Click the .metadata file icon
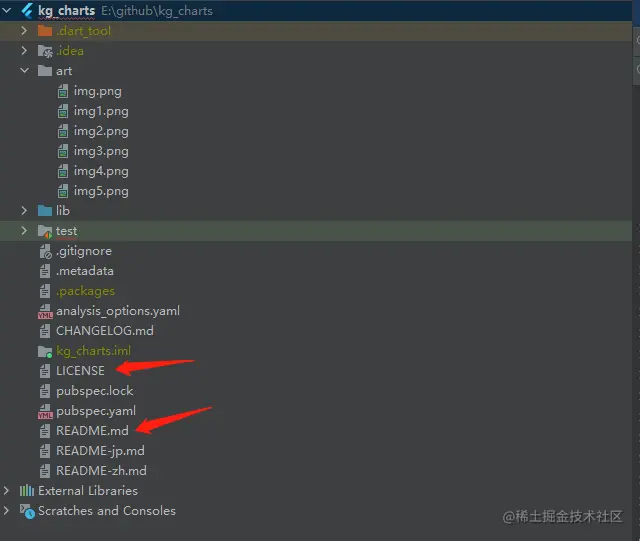Image resolution: width=640 pixels, height=541 pixels. click(45, 271)
